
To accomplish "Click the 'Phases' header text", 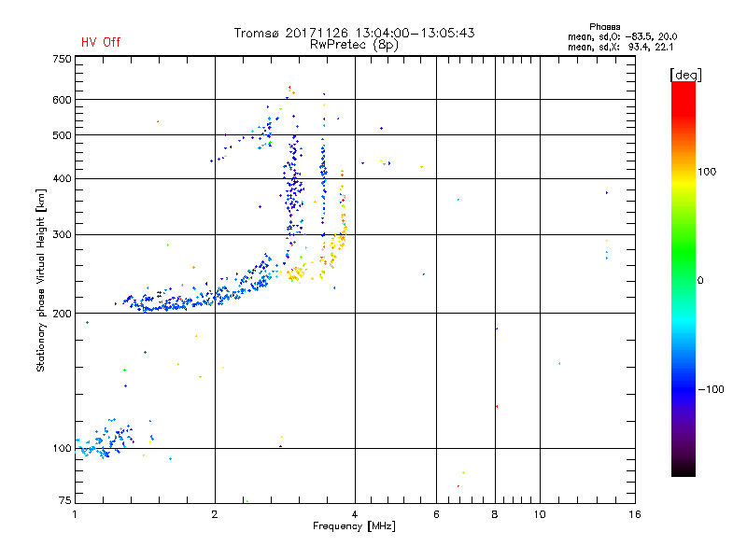I will coord(604,27).
